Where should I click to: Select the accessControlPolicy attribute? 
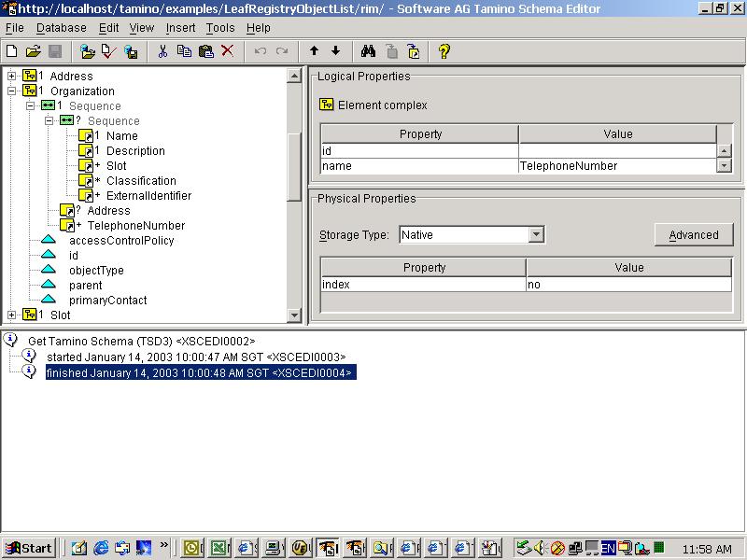pos(121,241)
